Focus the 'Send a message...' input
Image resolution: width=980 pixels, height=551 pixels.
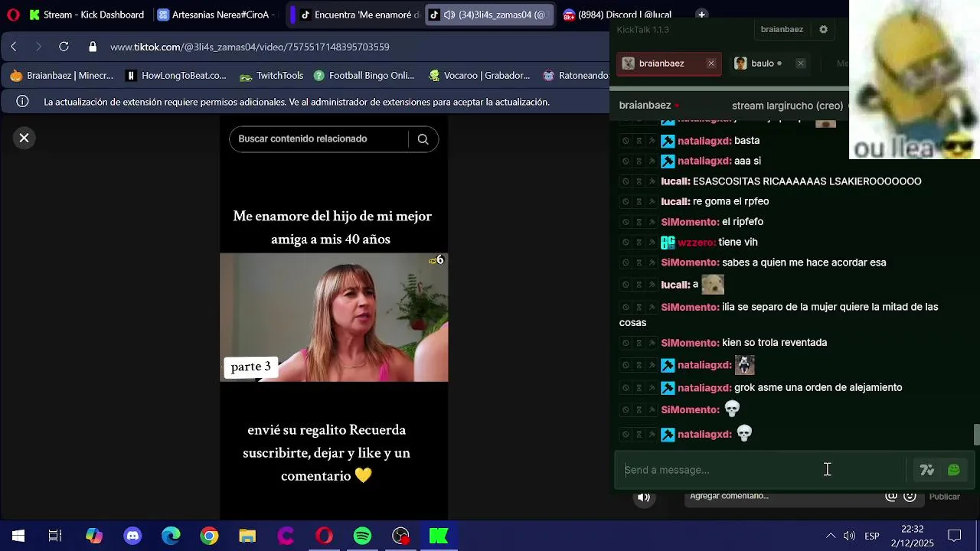[759, 470]
